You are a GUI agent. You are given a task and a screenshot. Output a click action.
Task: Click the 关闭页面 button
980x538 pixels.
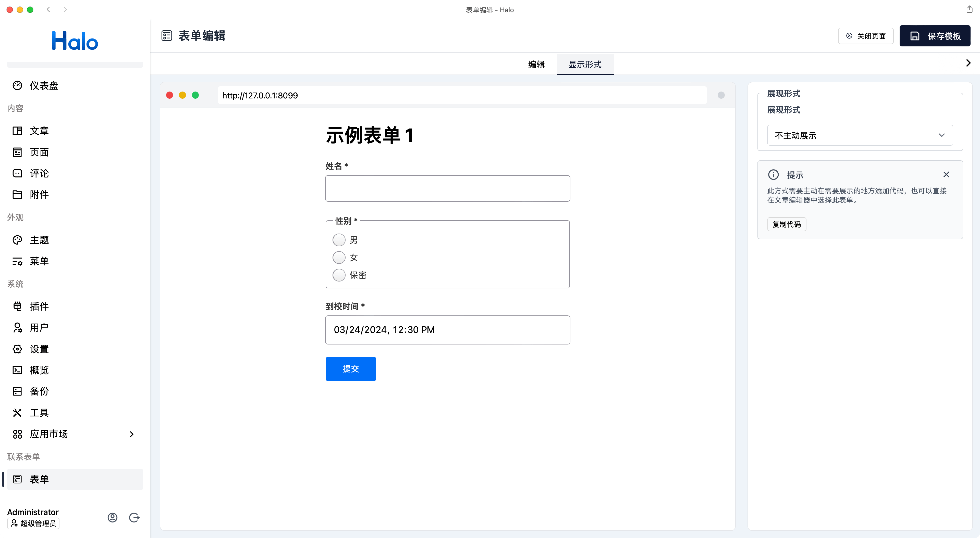[866, 36]
